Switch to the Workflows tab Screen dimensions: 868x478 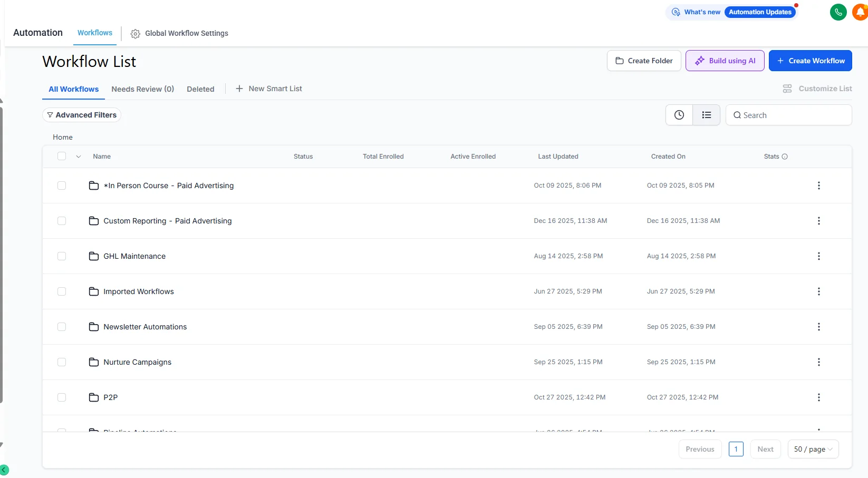pyautogui.click(x=95, y=33)
